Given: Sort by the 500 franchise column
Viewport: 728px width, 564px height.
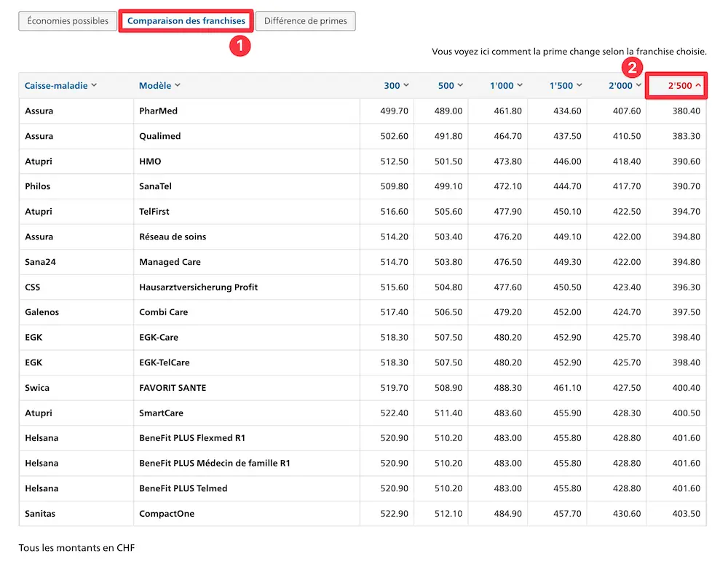Looking at the screenshot, I should [x=450, y=86].
